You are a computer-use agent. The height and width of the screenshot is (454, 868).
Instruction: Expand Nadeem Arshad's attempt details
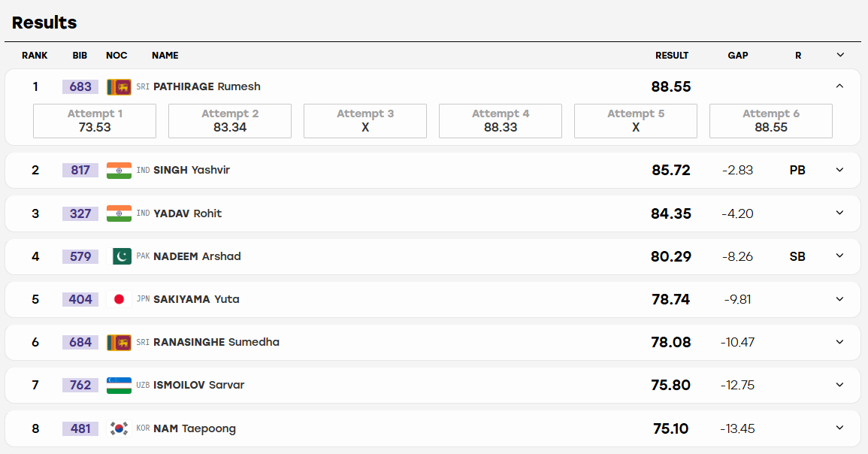[x=839, y=256]
